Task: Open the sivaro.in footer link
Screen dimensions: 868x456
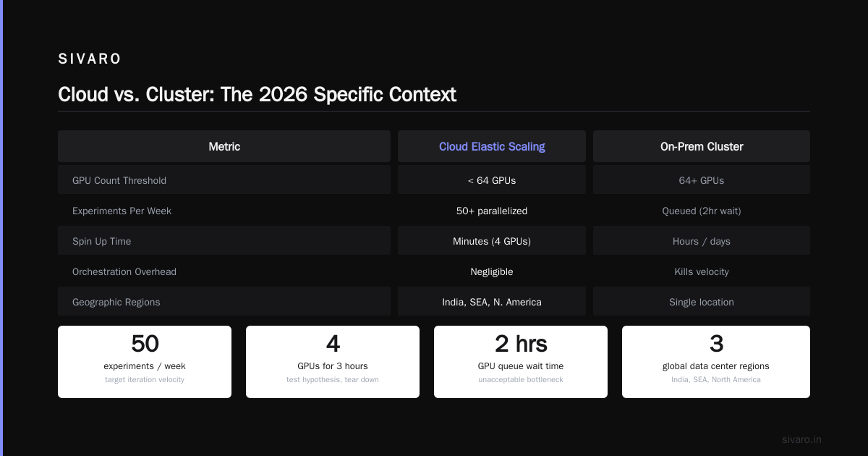Action: click(801, 439)
